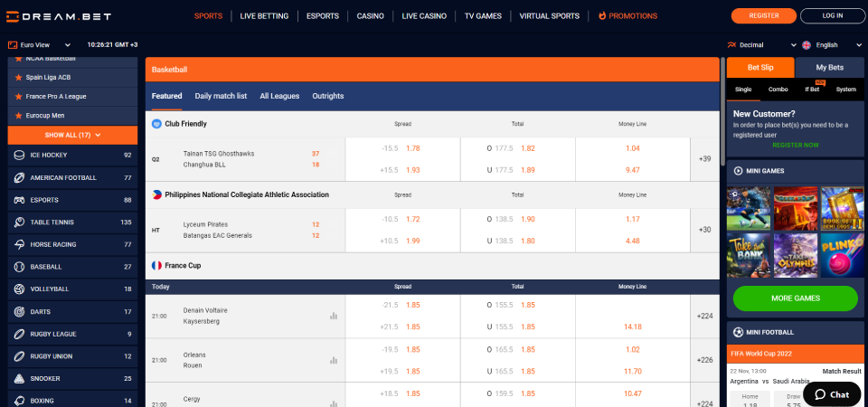Unfavorite Spain Liga ACB star

pos(18,77)
